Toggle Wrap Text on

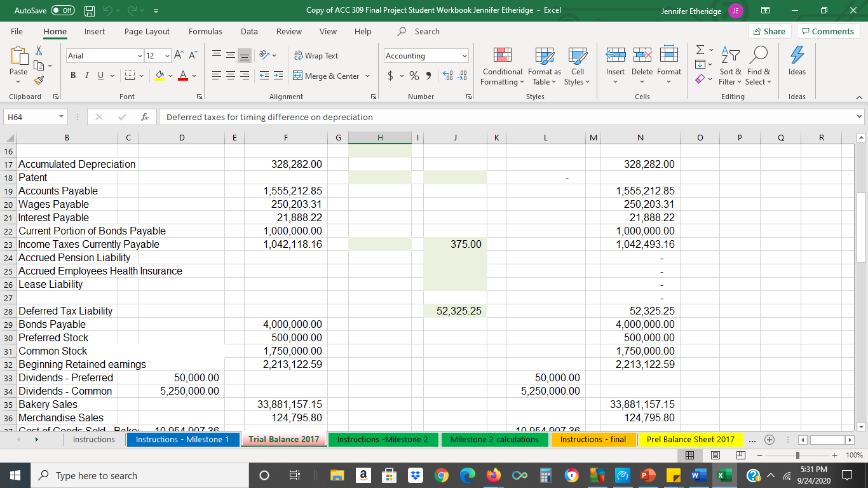point(316,56)
